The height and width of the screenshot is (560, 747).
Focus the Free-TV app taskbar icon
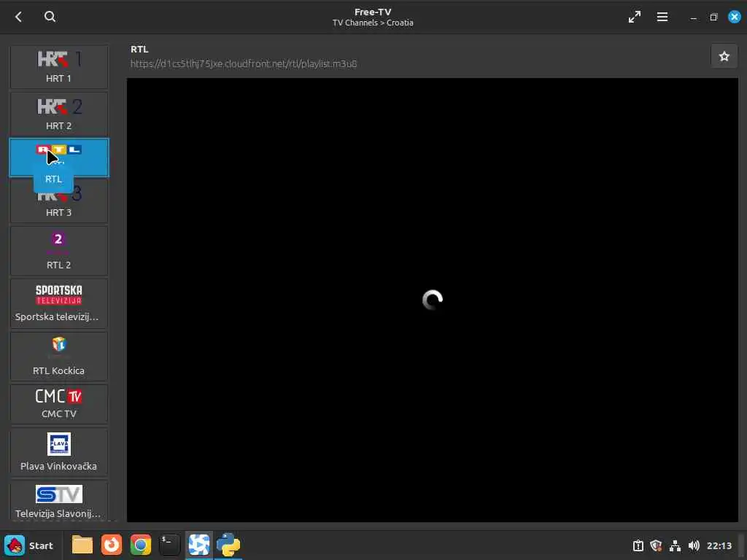[198, 545]
